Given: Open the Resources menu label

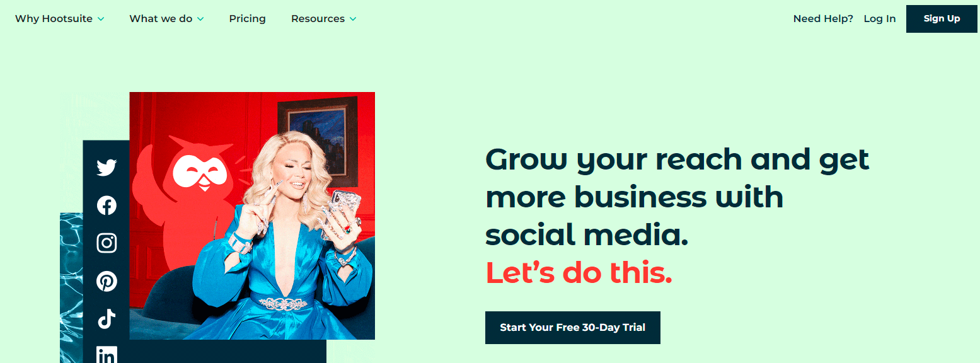Looking at the screenshot, I should point(318,19).
